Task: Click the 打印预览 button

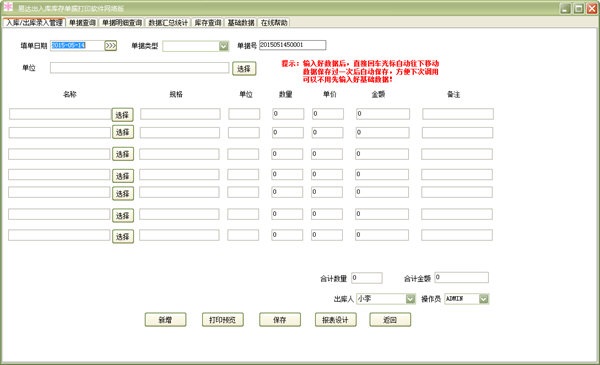Action: (222, 320)
